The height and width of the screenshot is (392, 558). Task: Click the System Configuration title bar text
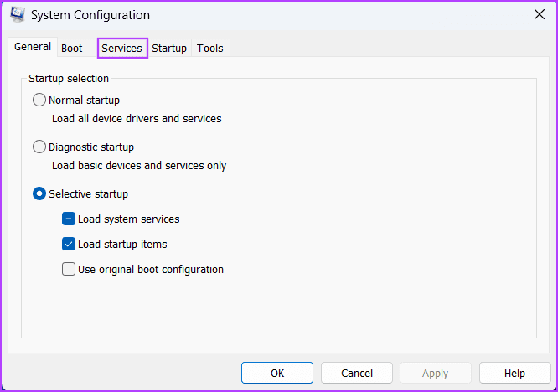[90, 15]
